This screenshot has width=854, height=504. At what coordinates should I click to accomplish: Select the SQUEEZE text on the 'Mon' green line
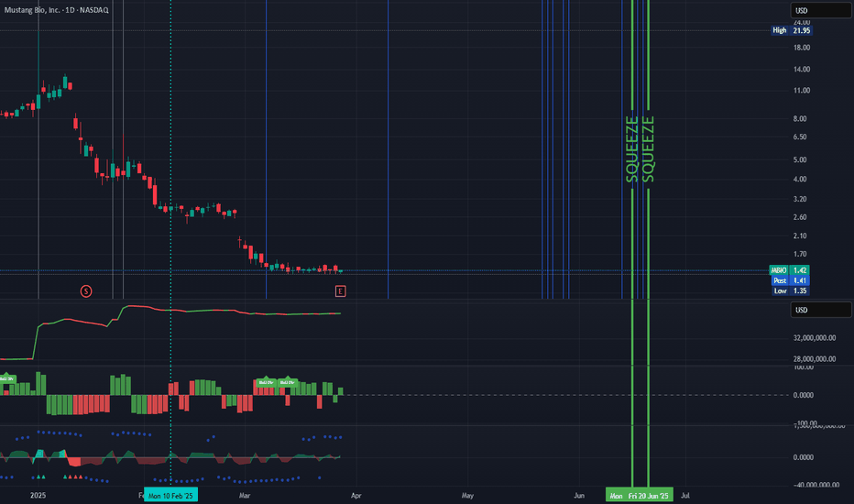tap(631, 149)
